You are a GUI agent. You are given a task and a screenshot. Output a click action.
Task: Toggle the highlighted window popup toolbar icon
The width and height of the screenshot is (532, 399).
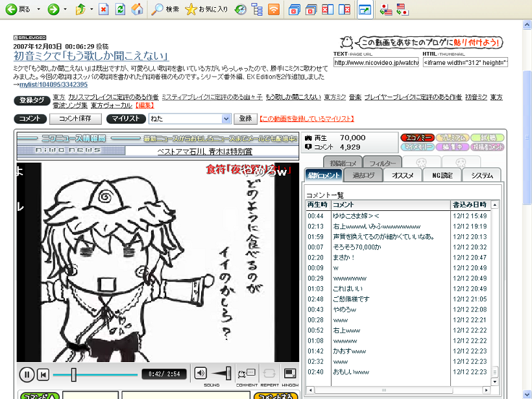point(365,10)
